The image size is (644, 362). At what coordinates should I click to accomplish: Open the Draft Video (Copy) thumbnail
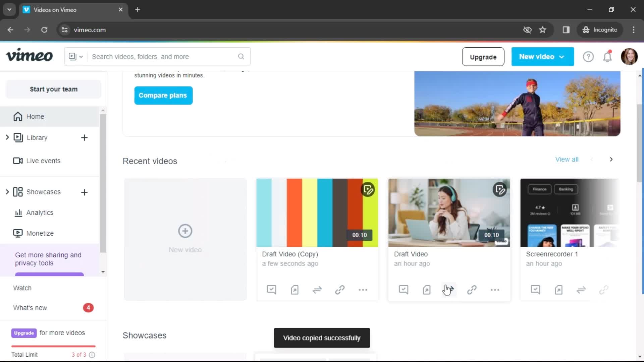(317, 213)
